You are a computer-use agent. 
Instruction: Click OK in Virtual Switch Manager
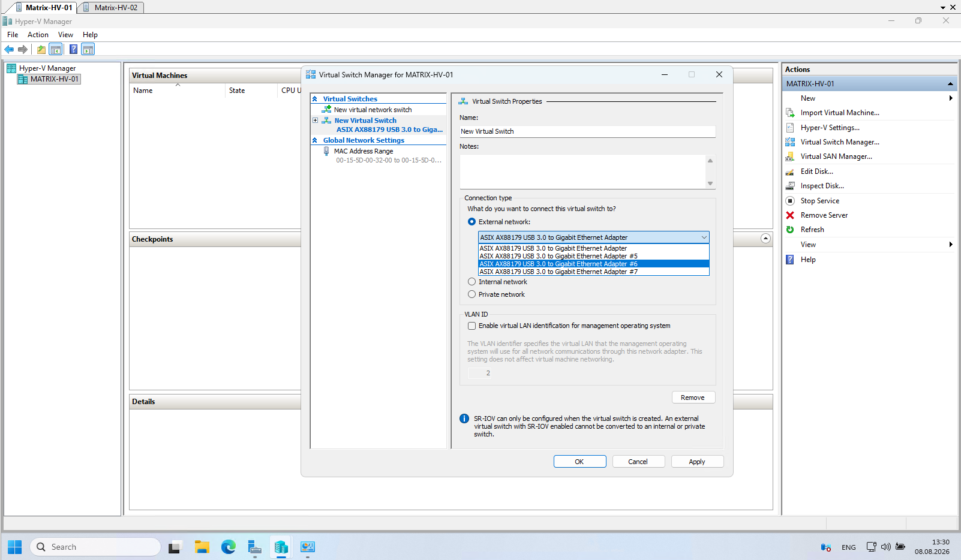(579, 462)
